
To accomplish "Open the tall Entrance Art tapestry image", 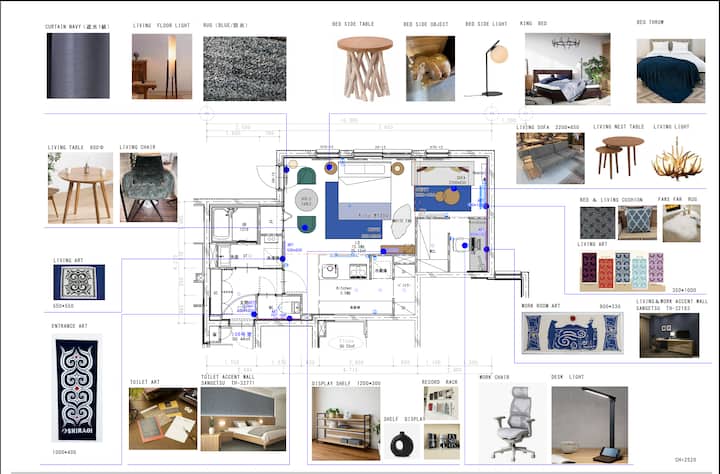I will tap(77, 389).
